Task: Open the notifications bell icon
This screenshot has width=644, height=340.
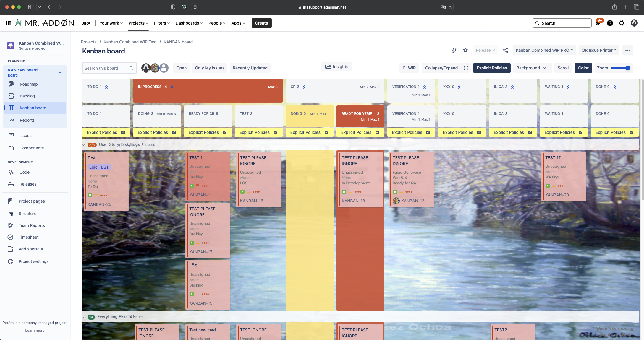Action: click(x=598, y=23)
